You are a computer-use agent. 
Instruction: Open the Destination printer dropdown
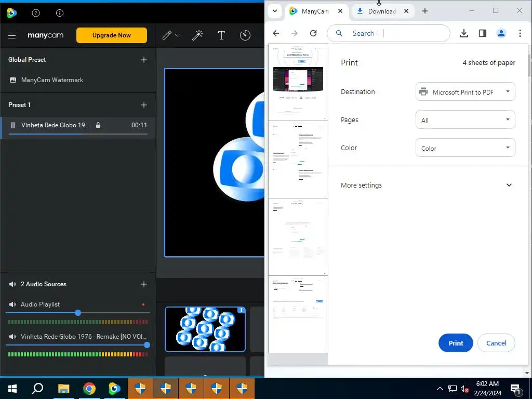point(465,91)
